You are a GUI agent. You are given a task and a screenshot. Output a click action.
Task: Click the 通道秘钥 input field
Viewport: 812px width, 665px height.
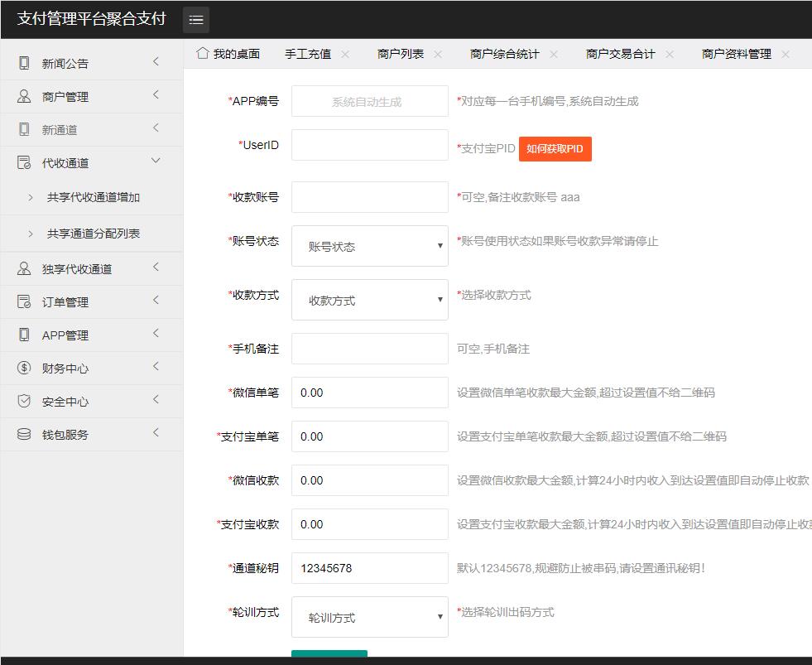369,568
